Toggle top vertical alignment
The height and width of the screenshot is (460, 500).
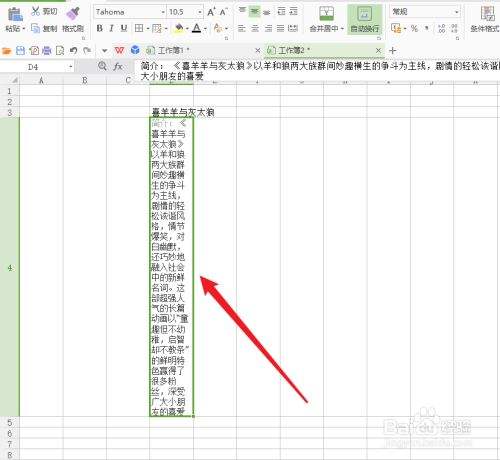(x=242, y=11)
